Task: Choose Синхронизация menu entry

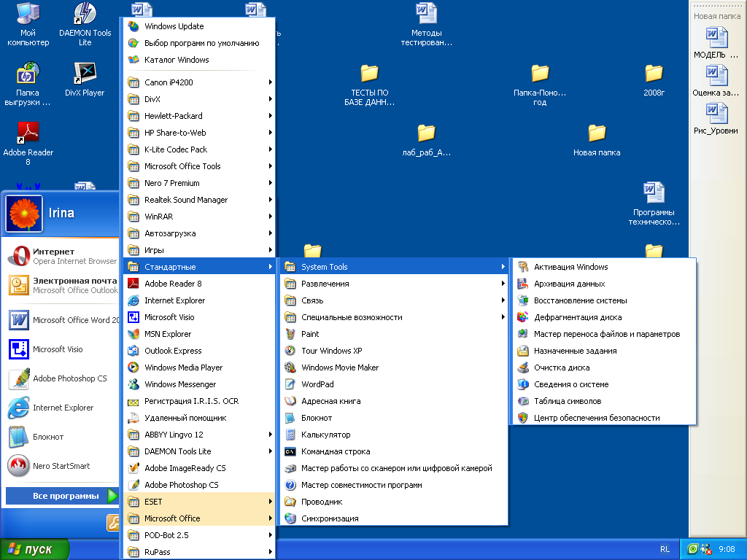Action: pyautogui.click(x=394, y=518)
